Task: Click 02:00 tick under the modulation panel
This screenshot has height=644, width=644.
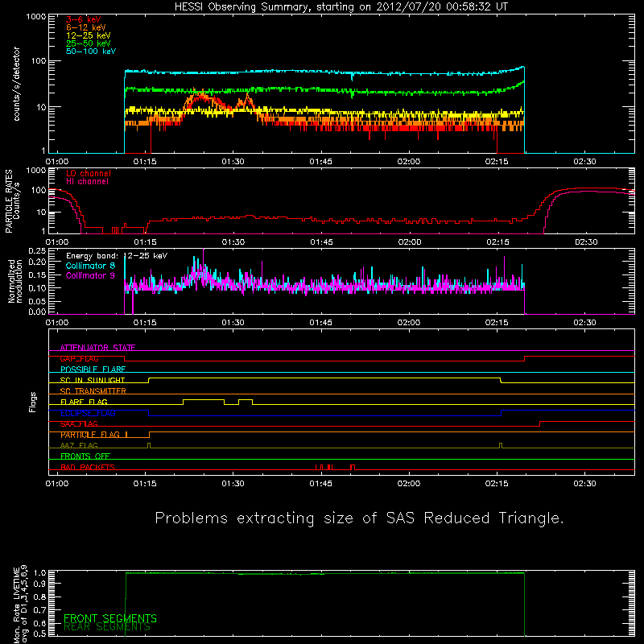Action: pyautogui.click(x=409, y=323)
